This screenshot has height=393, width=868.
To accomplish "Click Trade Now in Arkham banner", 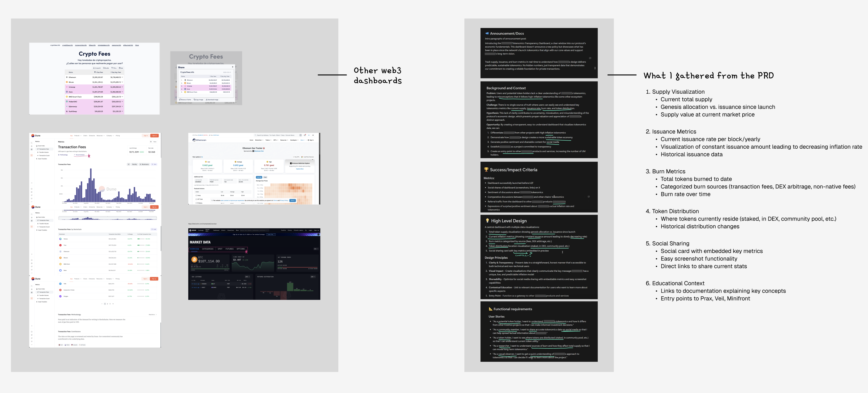I will [271, 234].
